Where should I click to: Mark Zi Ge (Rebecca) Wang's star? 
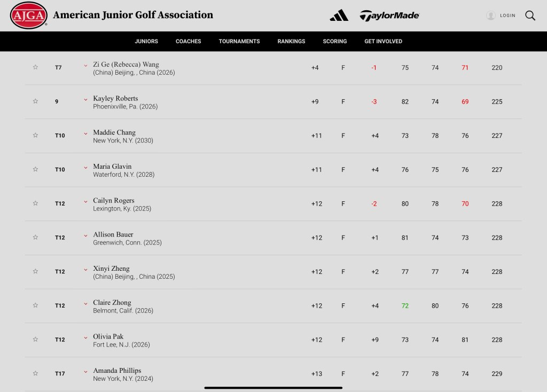(x=36, y=67)
